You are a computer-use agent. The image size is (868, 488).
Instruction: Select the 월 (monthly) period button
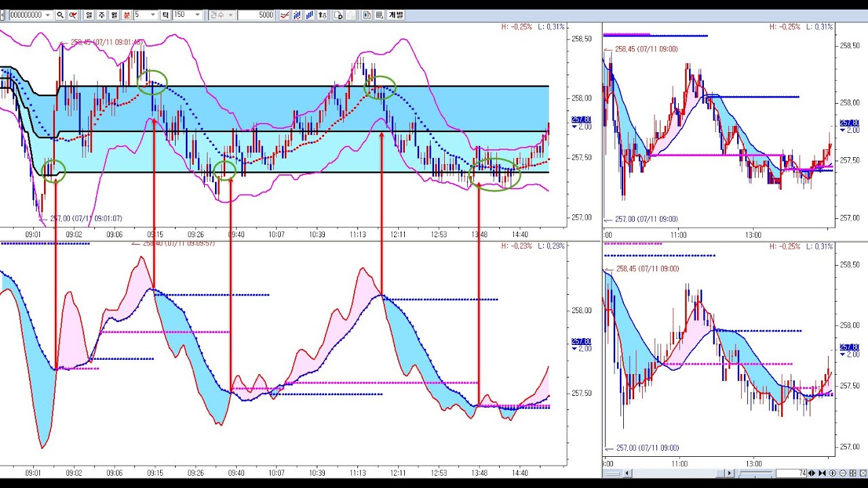[113, 15]
